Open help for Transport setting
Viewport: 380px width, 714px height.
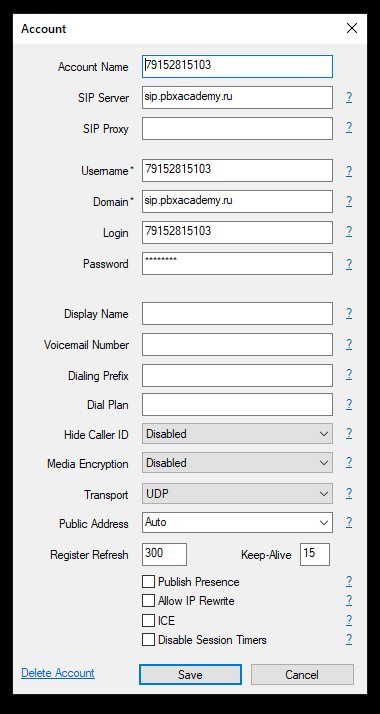click(349, 493)
